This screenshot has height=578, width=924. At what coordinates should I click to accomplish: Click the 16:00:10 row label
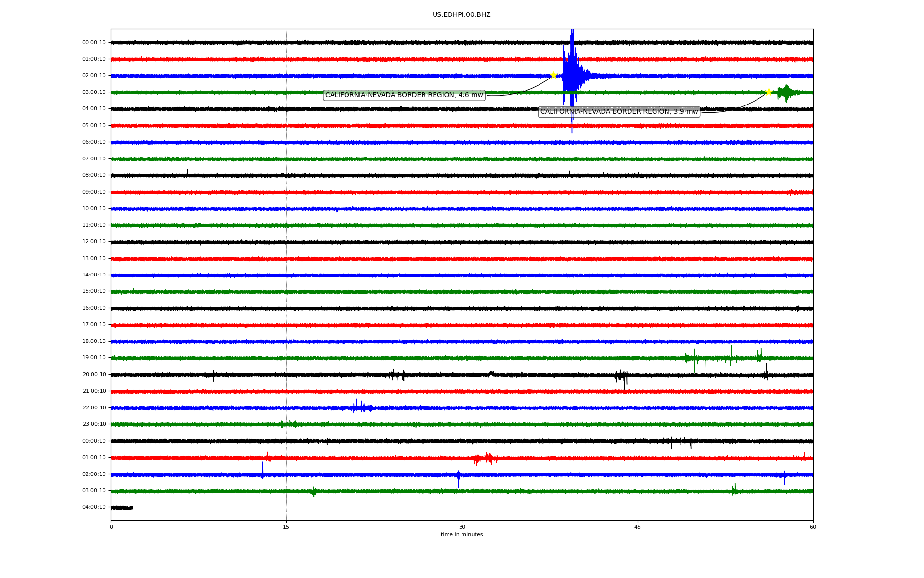point(94,308)
